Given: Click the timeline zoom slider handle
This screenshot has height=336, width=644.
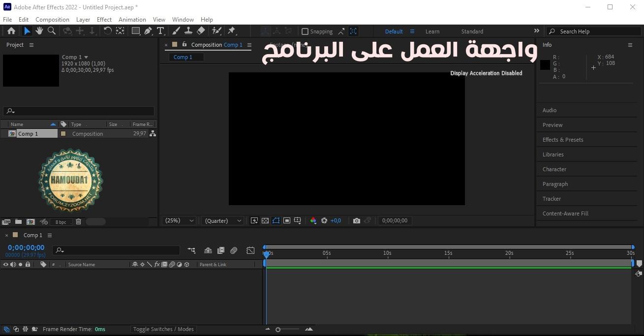Looking at the screenshot, I should coord(278,329).
